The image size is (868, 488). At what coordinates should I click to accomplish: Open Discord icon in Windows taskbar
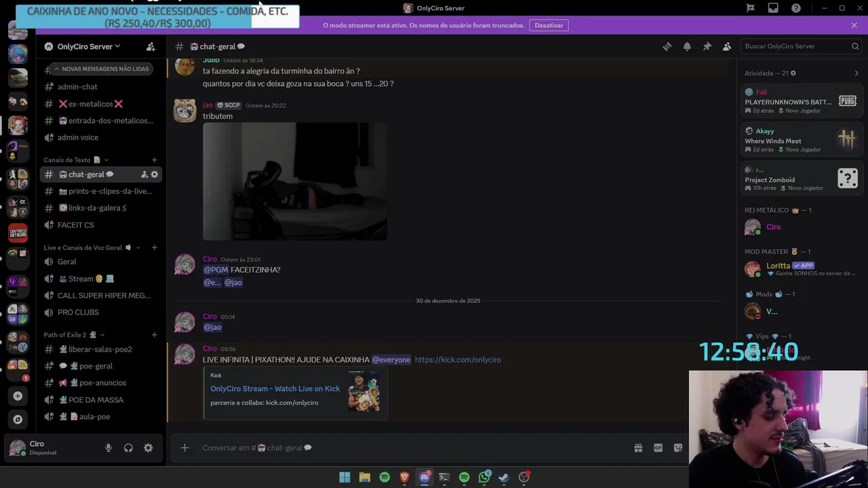click(x=425, y=477)
